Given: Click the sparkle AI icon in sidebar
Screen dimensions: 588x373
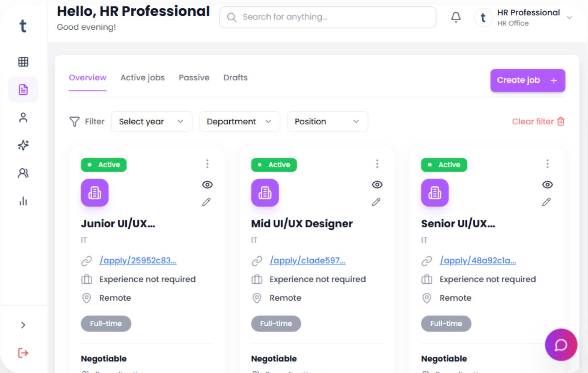Looking at the screenshot, I should click(23, 145).
